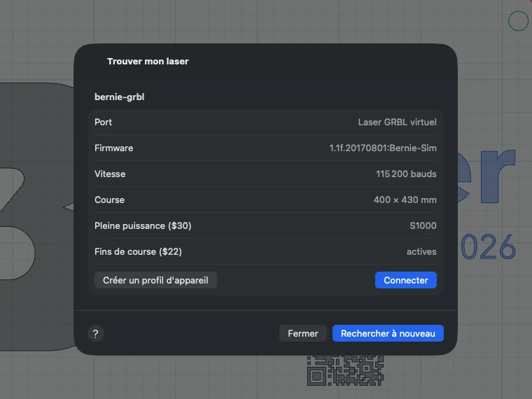532x399 pixels.
Task: Click the Trouver mon laser title
Action: [x=148, y=62]
